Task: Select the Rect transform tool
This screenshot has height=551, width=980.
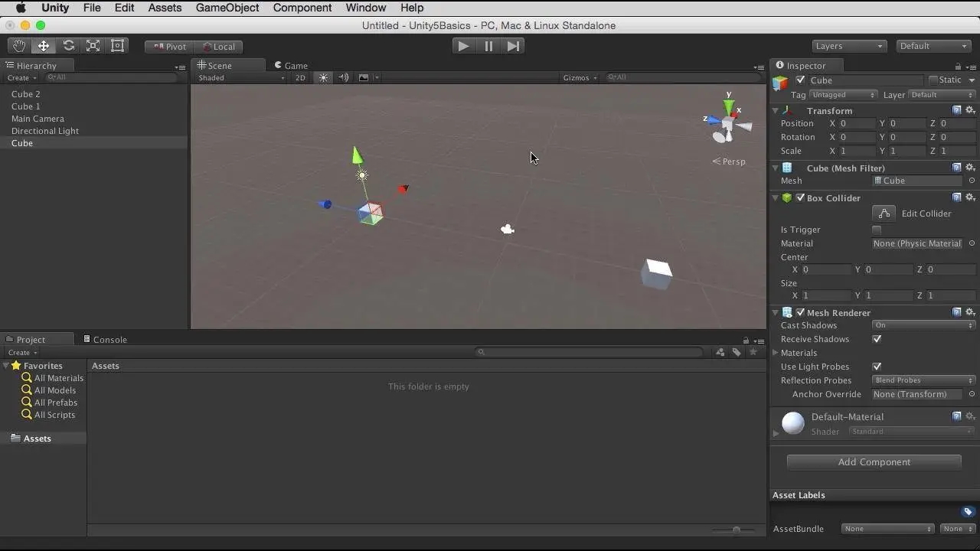Action: click(x=118, y=46)
